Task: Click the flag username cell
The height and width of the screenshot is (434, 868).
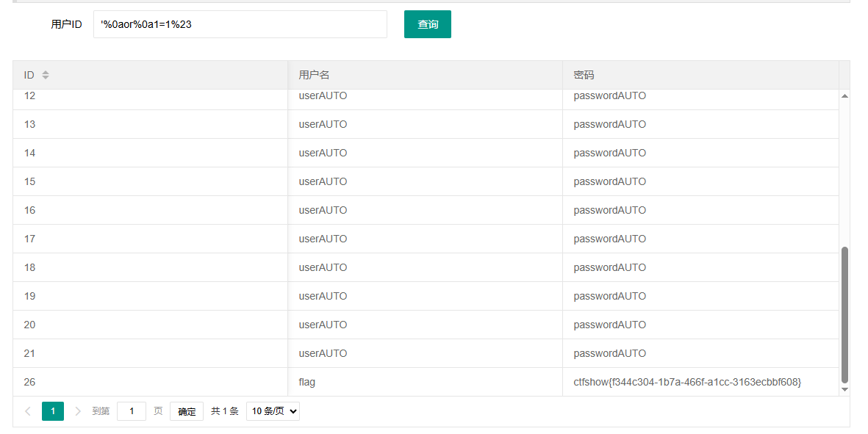Action: [307, 382]
